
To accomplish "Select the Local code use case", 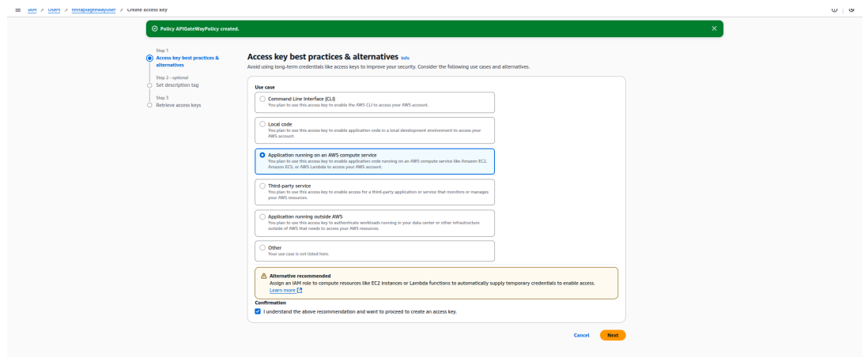I will [x=262, y=125].
